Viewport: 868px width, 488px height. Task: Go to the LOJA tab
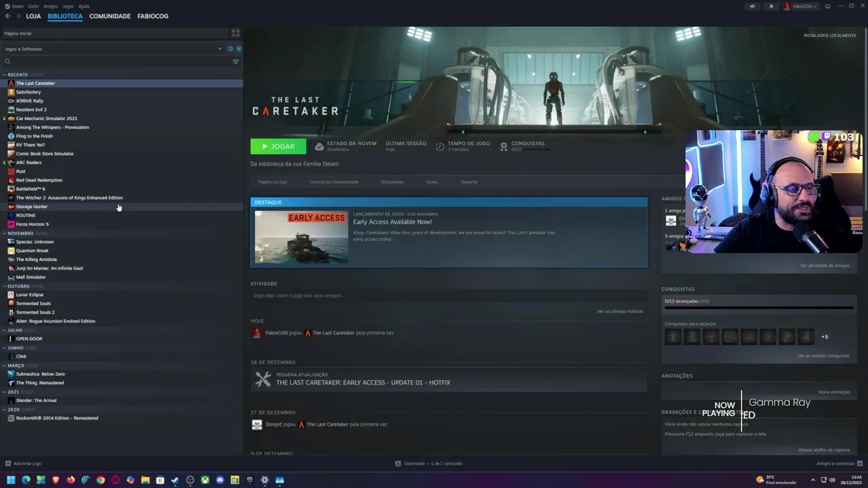(33, 16)
